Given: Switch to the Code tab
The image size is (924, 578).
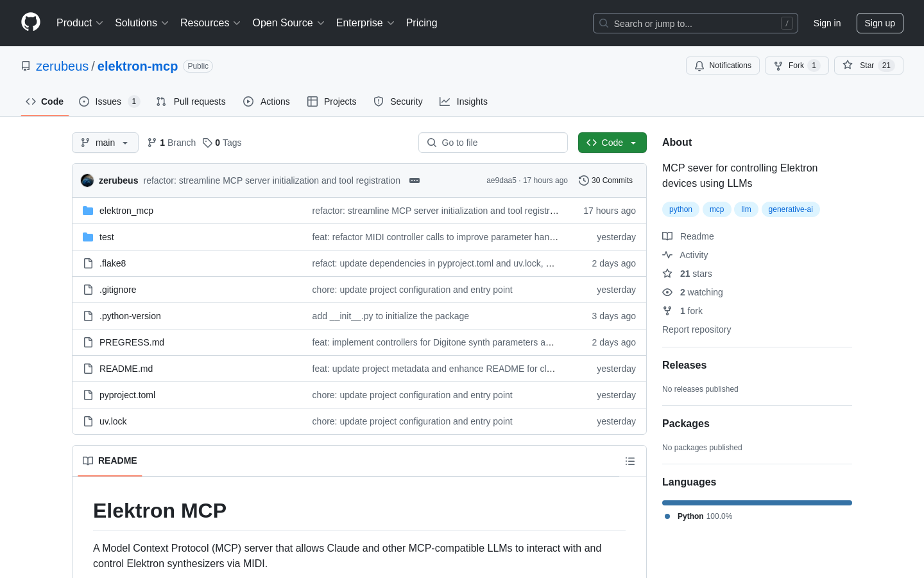Looking at the screenshot, I should pos(45,101).
